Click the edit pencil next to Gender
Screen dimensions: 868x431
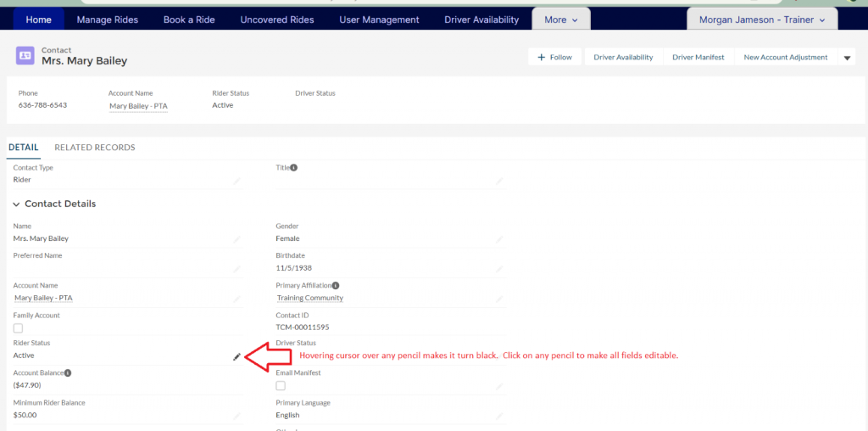point(500,239)
